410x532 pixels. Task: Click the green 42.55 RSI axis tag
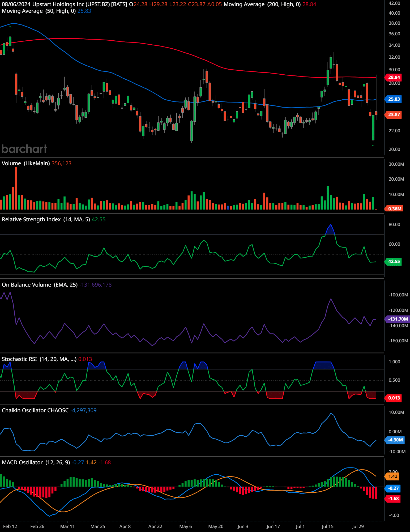(394, 261)
